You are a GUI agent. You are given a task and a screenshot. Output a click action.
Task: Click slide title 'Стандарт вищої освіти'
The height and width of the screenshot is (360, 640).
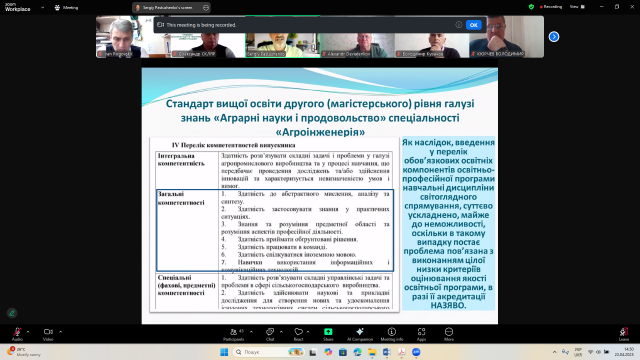pyautogui.click(x=320, y=118)
